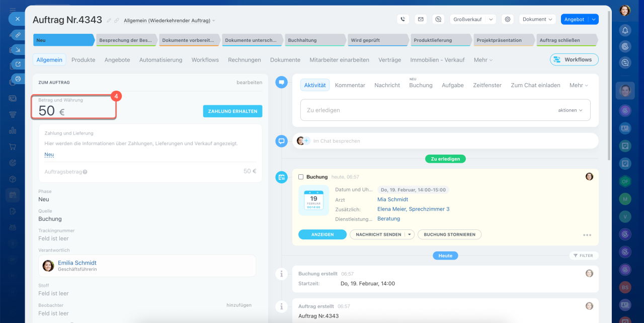Open settings gear icon next to Großverkauf

coord(508,19)
